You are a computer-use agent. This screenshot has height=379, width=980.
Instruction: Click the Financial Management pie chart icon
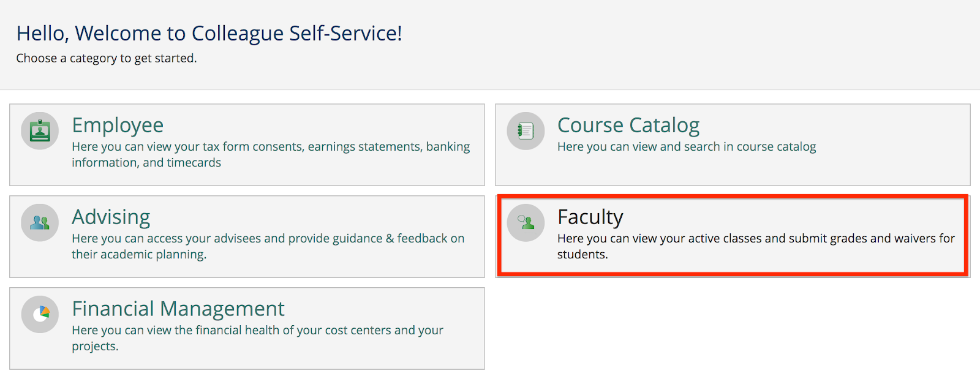[x=40, y=315]
